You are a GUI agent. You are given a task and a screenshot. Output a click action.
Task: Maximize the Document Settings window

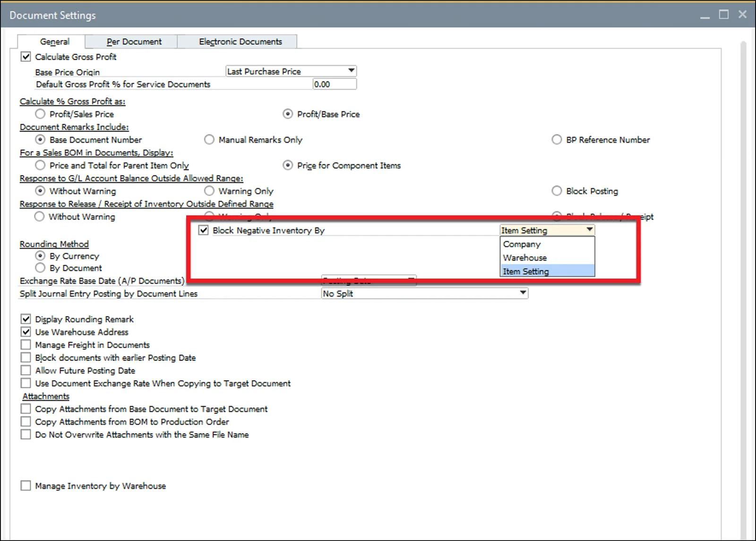tap(724, 15)
